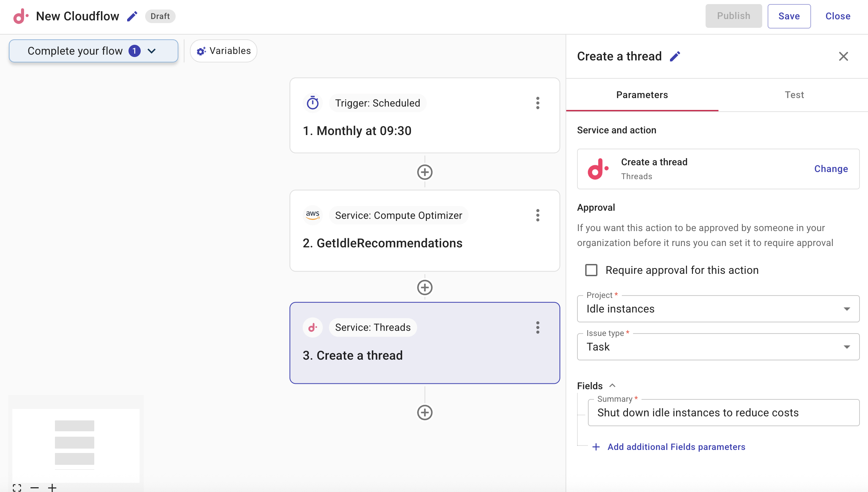This screenshot has height=492, width=868.
Task: Fit the flow to view
Action: (17, 488)
